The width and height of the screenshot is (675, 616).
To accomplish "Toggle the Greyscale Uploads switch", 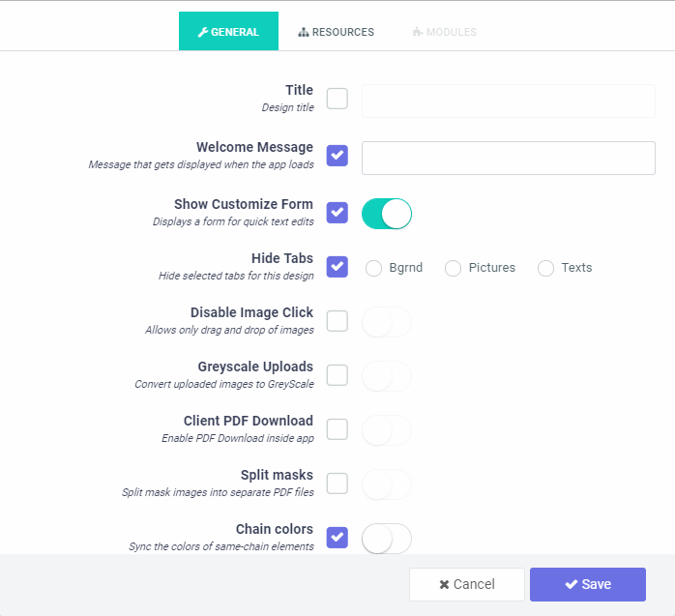I will tap(387, 376).
